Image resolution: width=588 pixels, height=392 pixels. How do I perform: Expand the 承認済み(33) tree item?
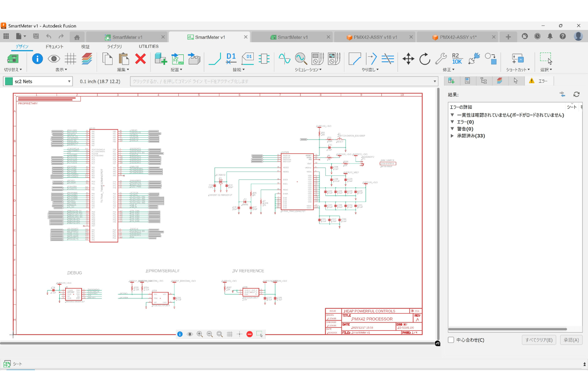click(452, 136)
